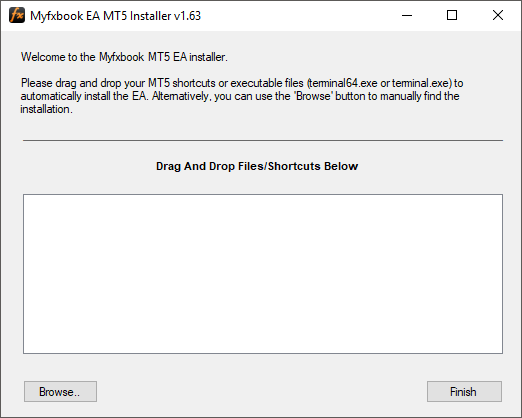Click the Myfxbook fx logo icon
This screenshot has width=522, height=418.
pos(17,15)
